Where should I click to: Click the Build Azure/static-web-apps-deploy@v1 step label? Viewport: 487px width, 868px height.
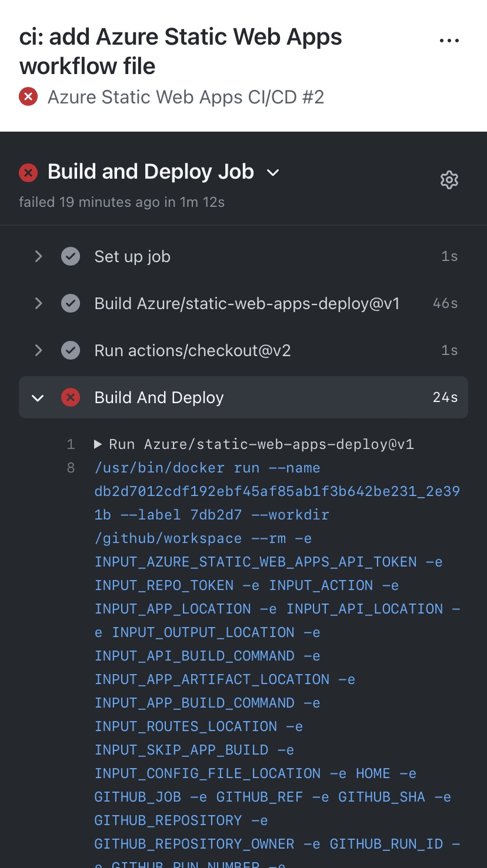tap(247, 304)
